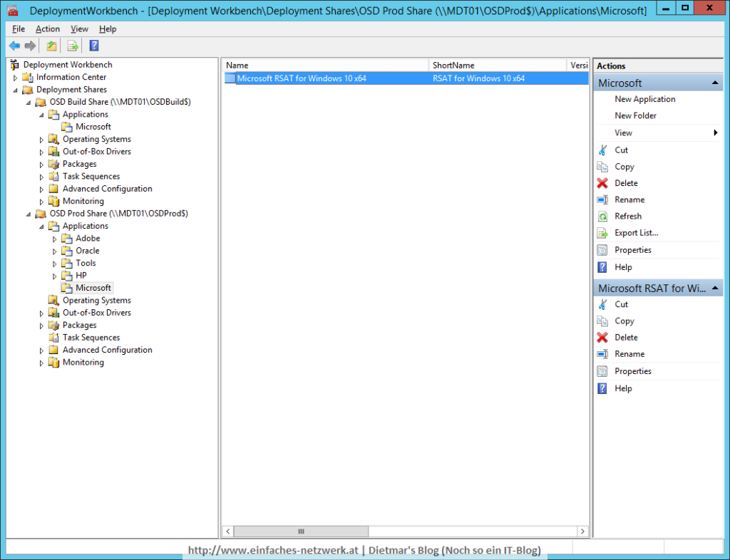The height and width of the screenshot is (560, 730).
Task: Click the horizontal scrollbar thumb in list pane
Action: [x=301, y=532]
